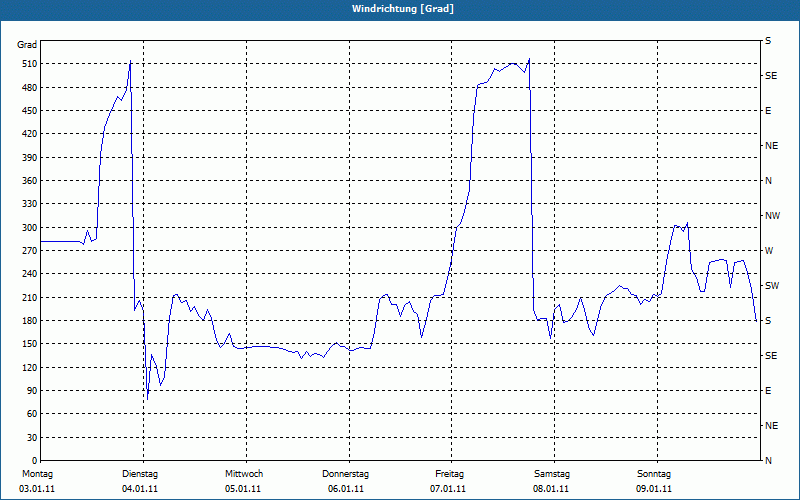Select the 270 value on the left axis
The height and width of the screenshot is (500, 800).
[29, 251]
